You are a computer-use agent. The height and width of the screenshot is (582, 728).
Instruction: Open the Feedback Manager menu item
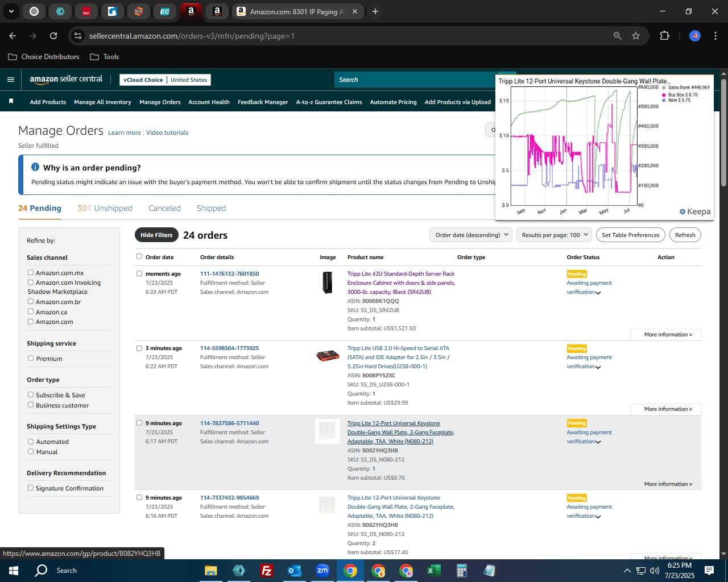263,102
